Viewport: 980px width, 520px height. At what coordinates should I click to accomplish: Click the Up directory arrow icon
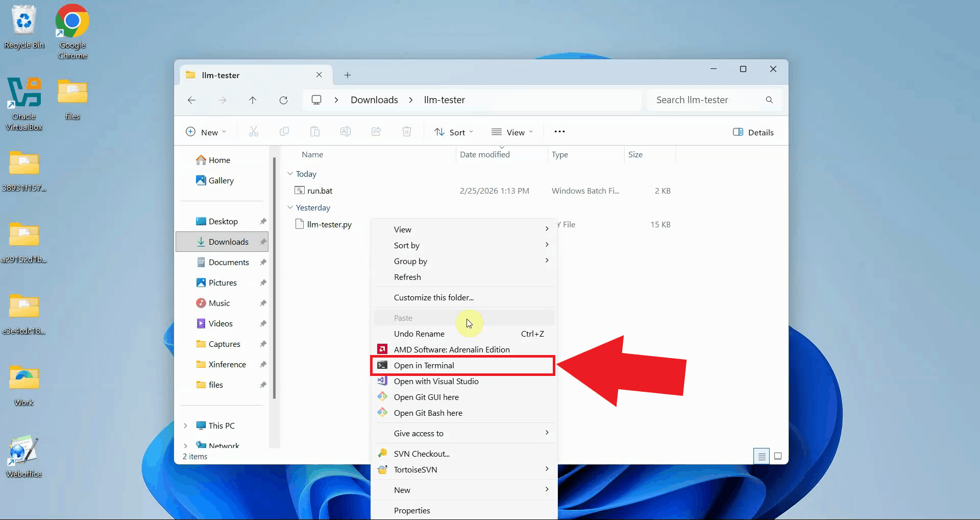click(253, 100)
